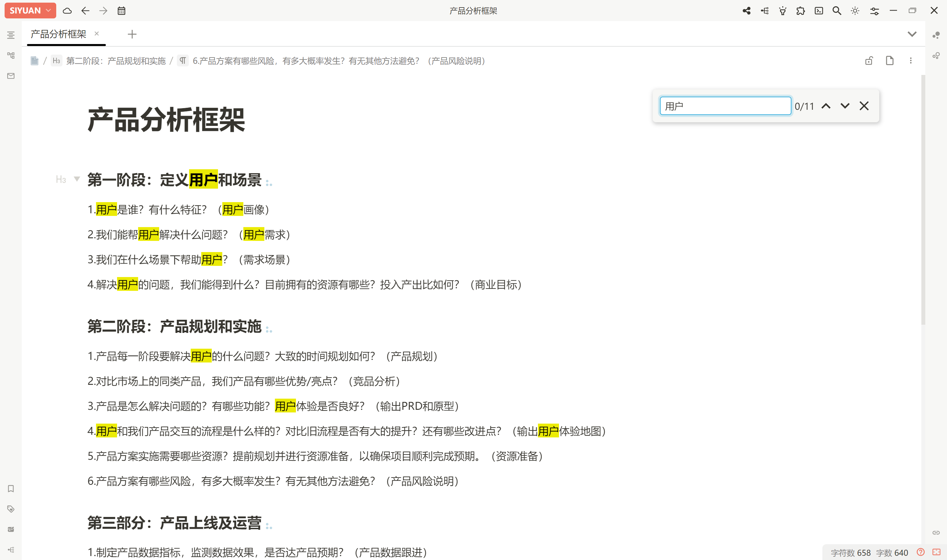Viewport: 947px width, 560px height.
Task: Collapse the 第一阶段 heading fold arrow
Action: click(77, 179)
